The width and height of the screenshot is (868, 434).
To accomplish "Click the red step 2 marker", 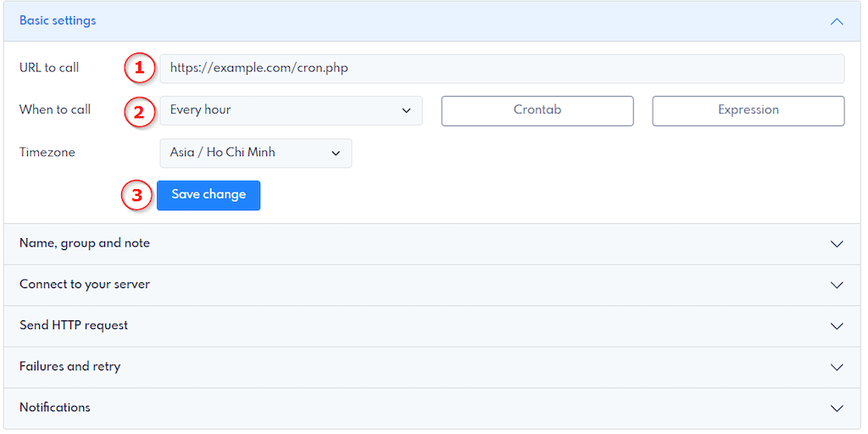I will point(140,111).
